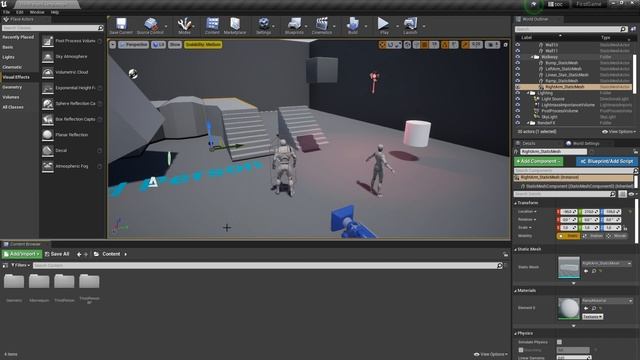Screen dimensions: 640x360
Task: Select the Lights category in Place Actors
Action: (x=9, y=57)
